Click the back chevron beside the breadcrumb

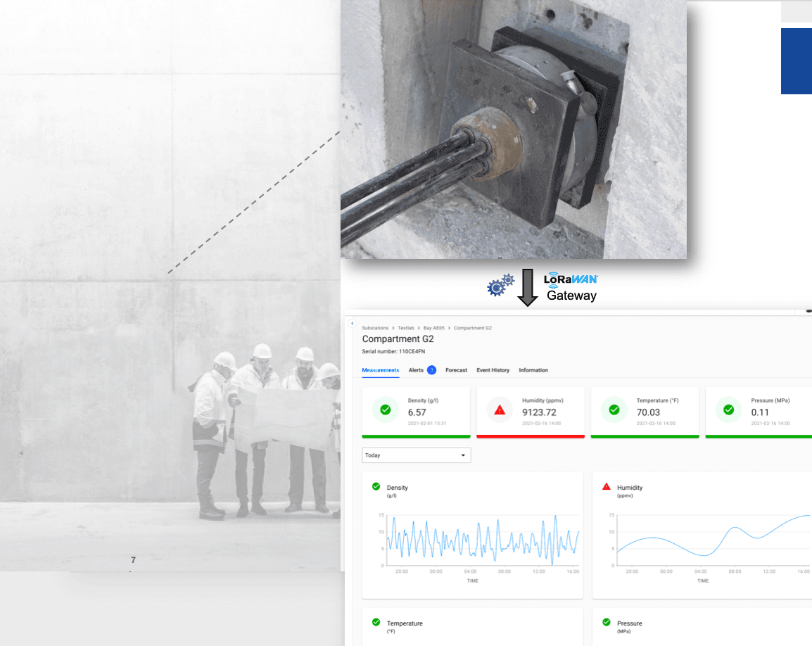pyautogui.click(x=352, y=323)
